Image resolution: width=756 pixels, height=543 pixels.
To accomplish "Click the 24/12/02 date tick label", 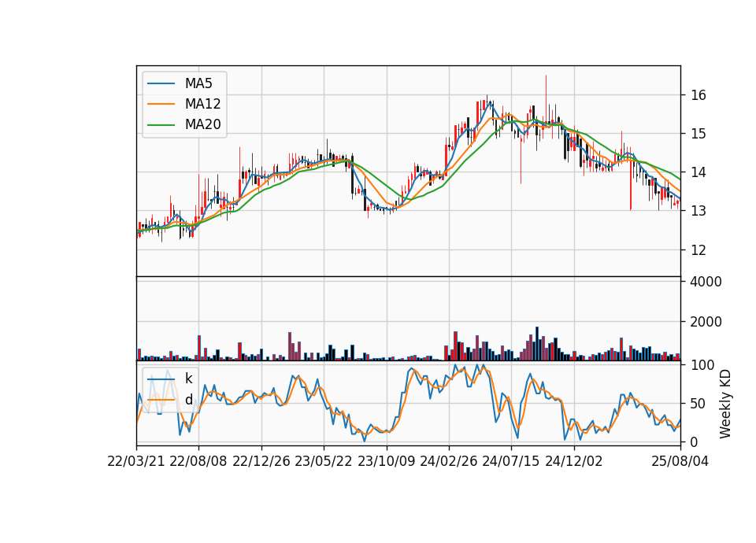I will pyautogui.click(x=574, y=461).
